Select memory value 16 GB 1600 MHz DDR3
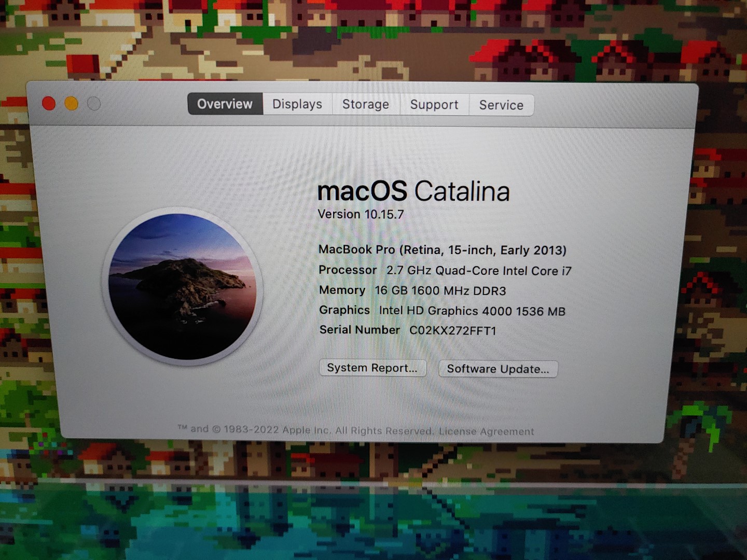Image resolution: width=747 pixels, height=560 pixels. pyautogui.click(x=440, y=291)
